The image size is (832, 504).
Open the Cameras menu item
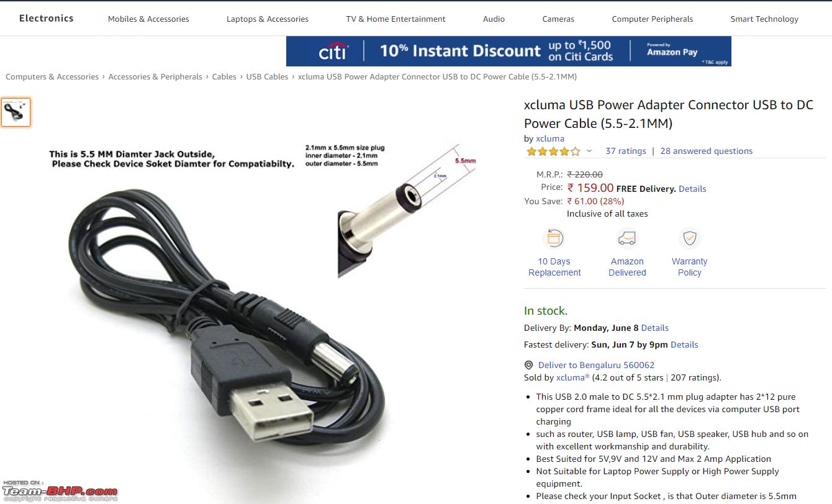pos(558,19)
